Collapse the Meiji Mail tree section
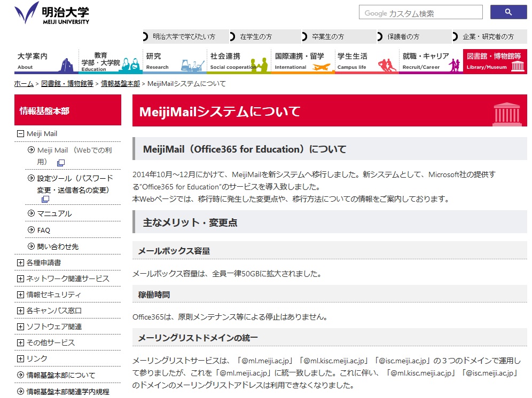The height and width of the screenshot is (398, 532). pos(20,134)
